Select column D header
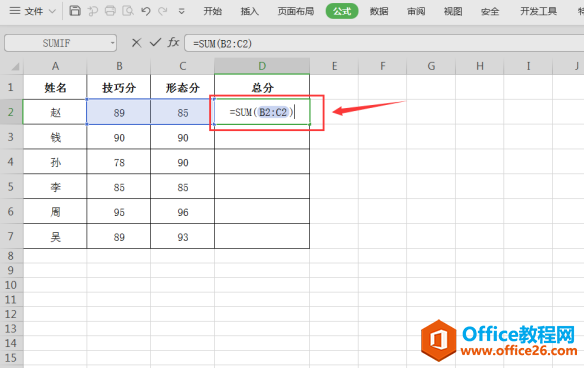Screen dimensions: 584x368 (262, 66)
